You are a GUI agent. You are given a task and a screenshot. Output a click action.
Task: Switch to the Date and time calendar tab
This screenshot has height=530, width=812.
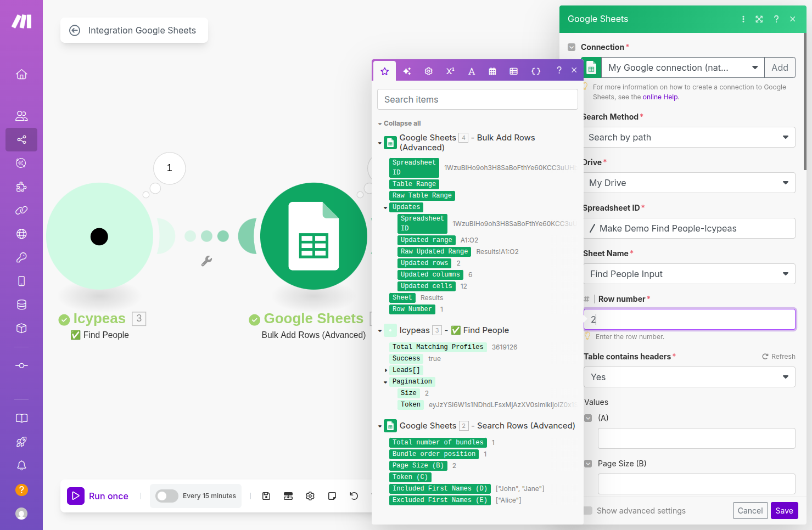[492, 71]
